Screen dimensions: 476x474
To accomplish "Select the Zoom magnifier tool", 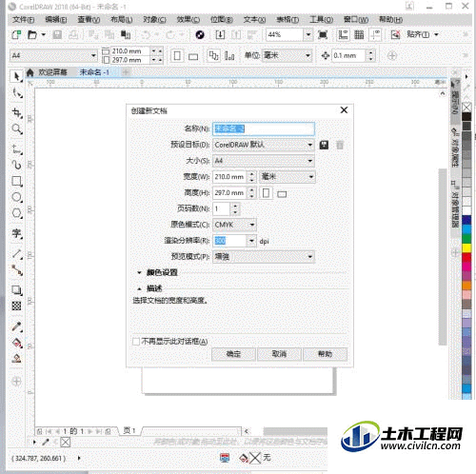I will pyautogui.click(x=16, y=129).
